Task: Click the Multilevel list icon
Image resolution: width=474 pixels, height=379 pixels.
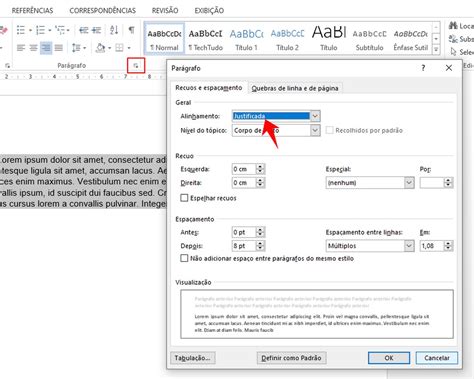Action: click(x=60, y=30)
